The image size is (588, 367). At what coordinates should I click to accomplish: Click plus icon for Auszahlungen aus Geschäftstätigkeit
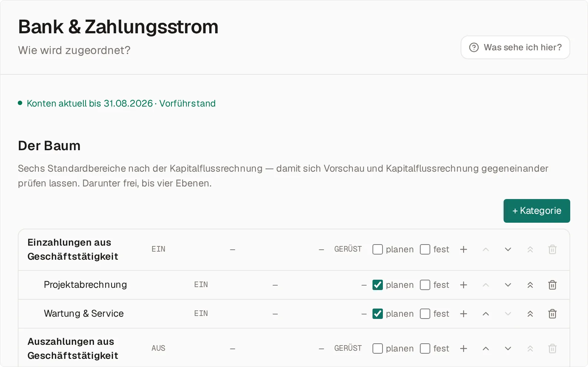point(464,349)
